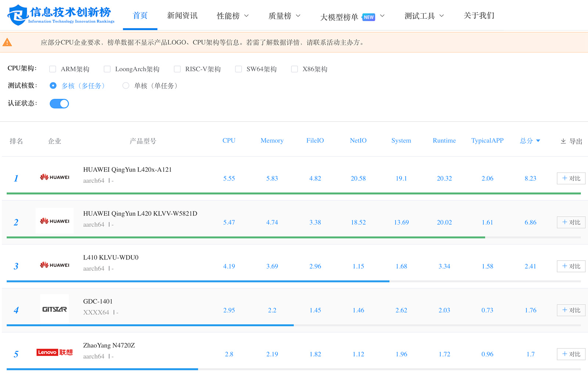Enable the X86架构 filter checkbox

coord(294,69)
